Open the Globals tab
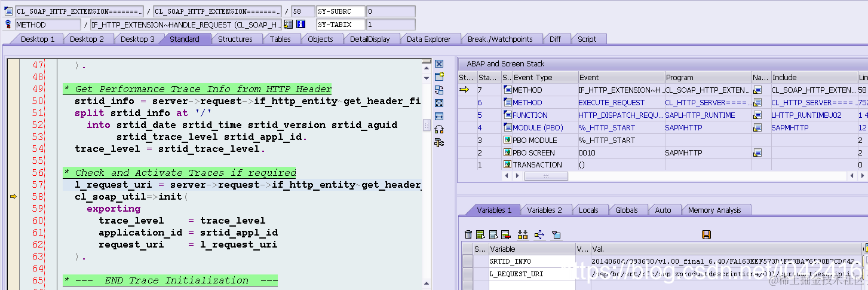This screenshot has width=868, height=290. point(627,210)
